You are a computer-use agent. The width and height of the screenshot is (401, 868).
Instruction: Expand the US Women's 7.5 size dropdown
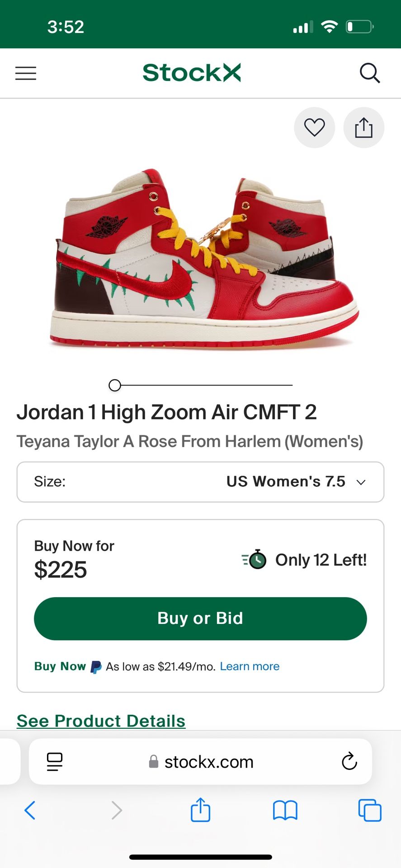coord(200,482)
